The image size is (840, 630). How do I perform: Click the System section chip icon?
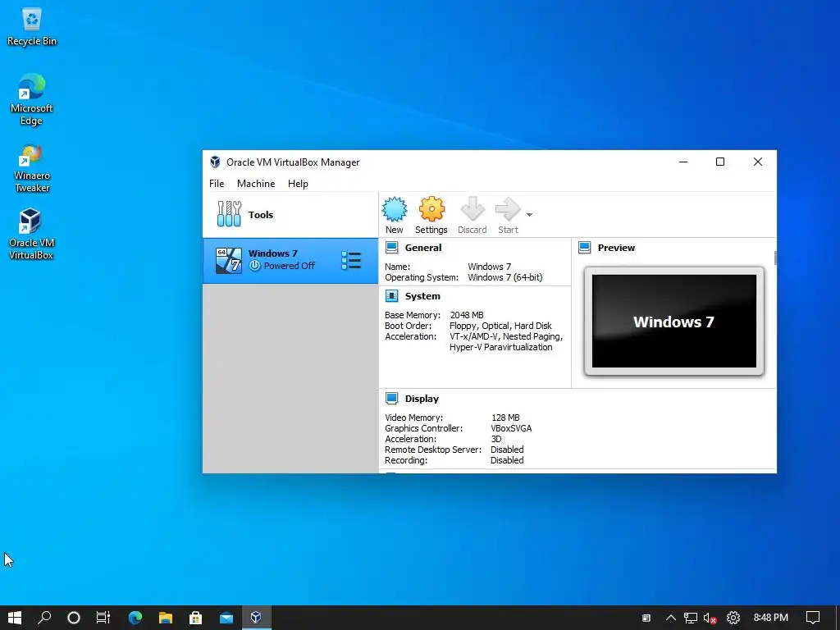[x=391, y=295]
